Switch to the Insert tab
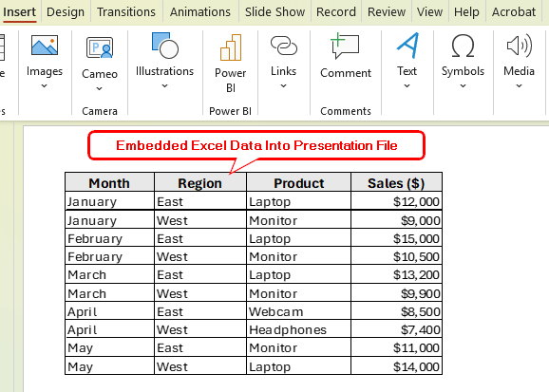Image resolution: width=549 pixels, height=392 pixels. pos(20,12)
